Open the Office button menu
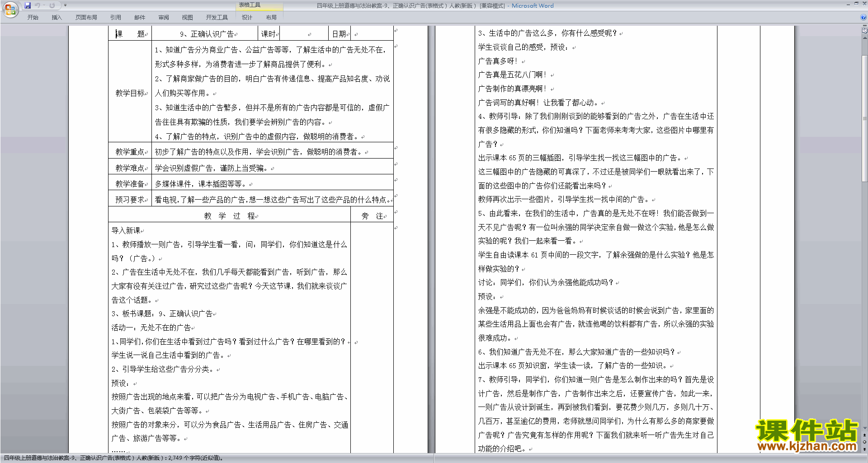Screen dimensions: 868x463 [10, 9]
